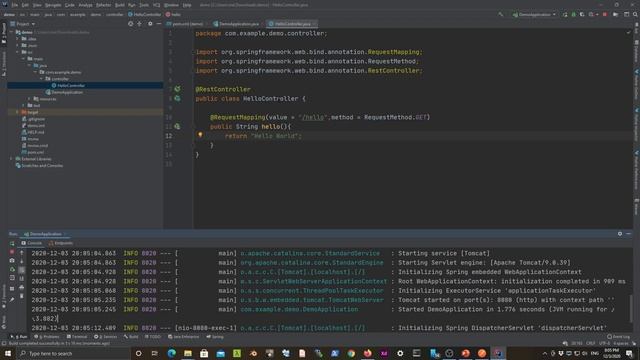Stop the running app via top toolbar
The image size is (640, 360).
604,14
